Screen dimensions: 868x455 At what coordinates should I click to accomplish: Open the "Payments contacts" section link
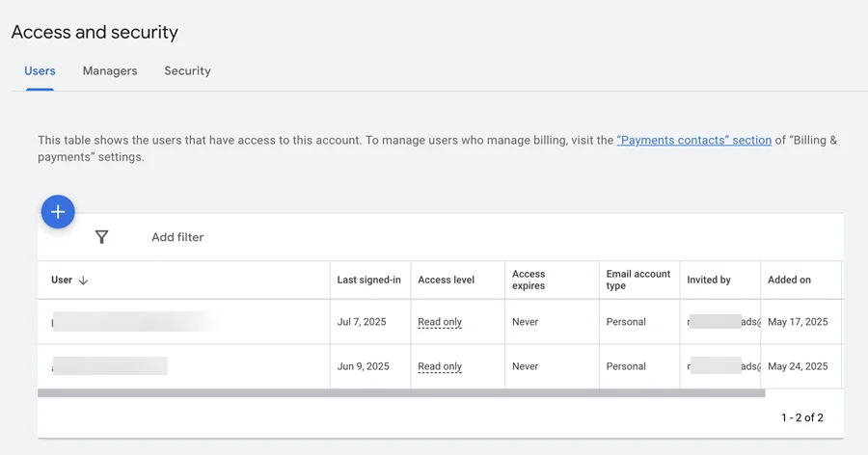click(x=694, y=140)
